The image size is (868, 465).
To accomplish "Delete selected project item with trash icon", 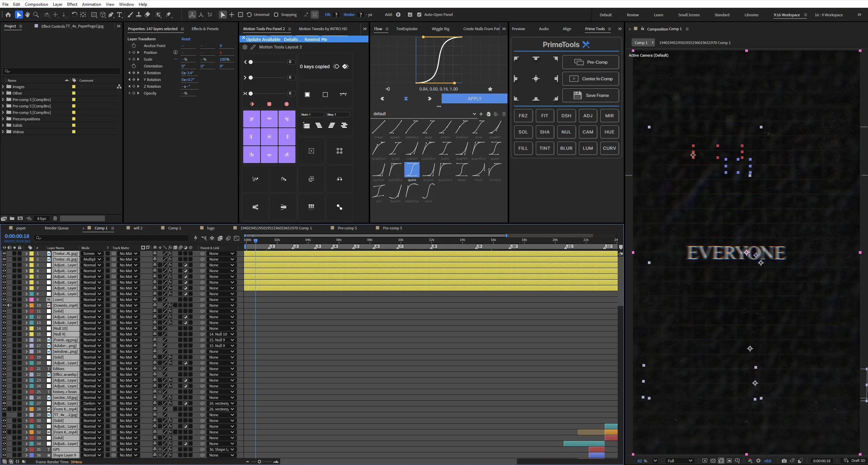I will coord(55,219).
